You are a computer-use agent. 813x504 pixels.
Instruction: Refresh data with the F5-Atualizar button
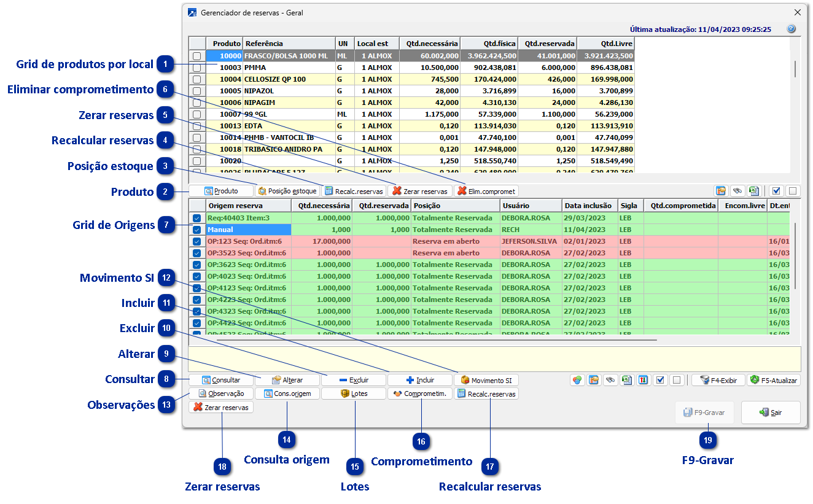[774, 380]
